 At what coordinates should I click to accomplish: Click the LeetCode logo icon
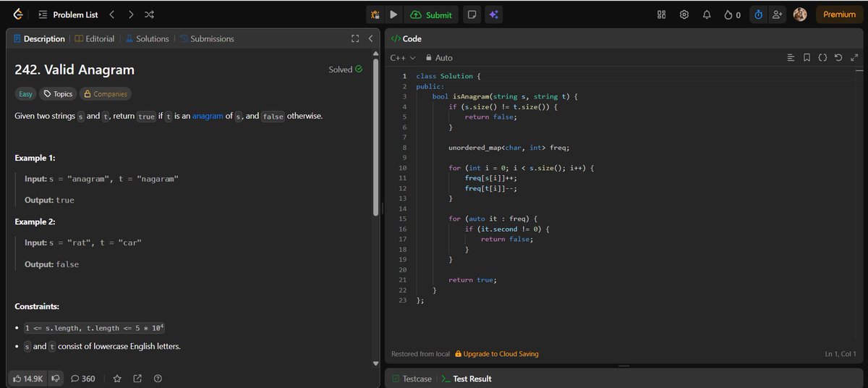(x=17, y=14)
